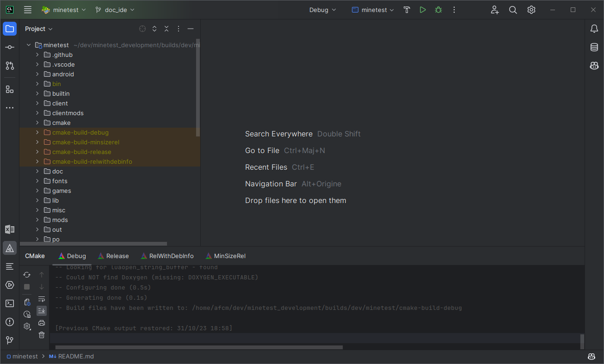
Task: Clear CMake output with the trash icon
Action: click(41, 335)
